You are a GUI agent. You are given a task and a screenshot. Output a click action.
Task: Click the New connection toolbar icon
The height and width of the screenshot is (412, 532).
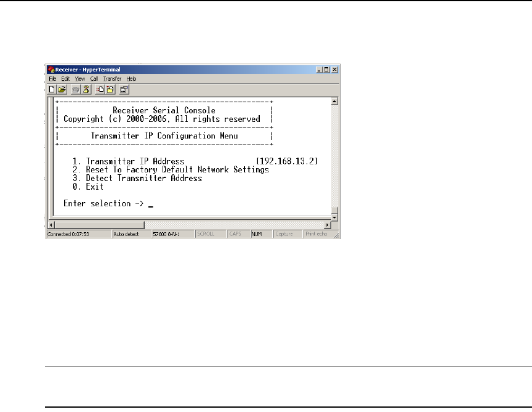point(52,89)
